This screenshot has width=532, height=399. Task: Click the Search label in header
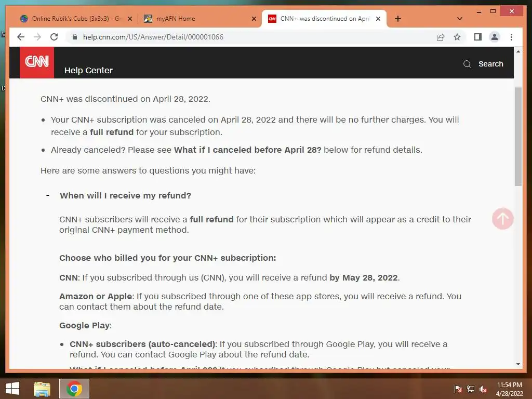point(490,64)
